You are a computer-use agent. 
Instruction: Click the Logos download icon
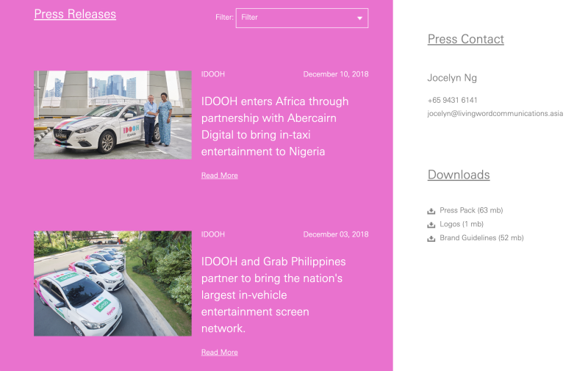point(431,225)
